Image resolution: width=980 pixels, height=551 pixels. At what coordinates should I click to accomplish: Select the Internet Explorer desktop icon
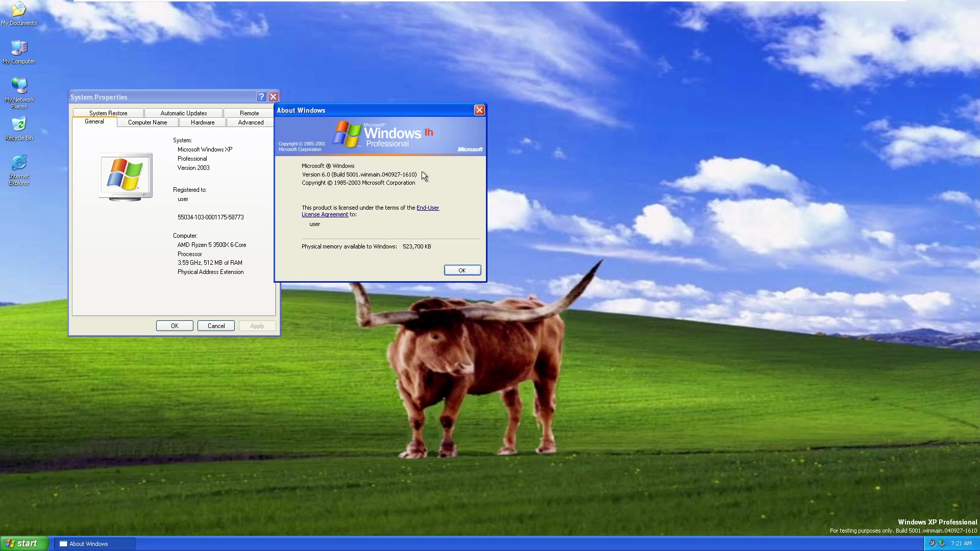(19, 170)
